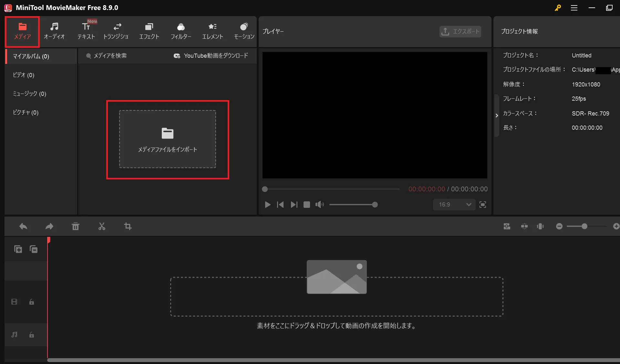Adjust the player volume slider
620x364 pixels.
point(354,205)
